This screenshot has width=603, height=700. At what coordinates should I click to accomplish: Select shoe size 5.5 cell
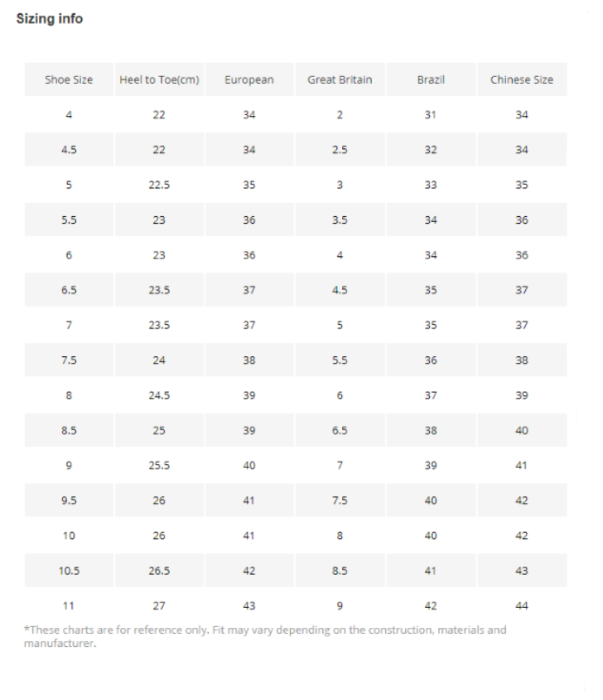[x=69, y=220]
